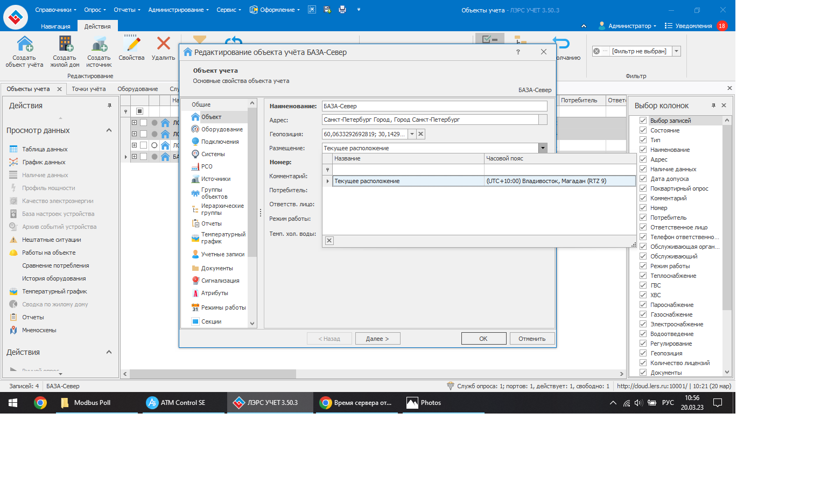Image resolution: width=814 pixels, height=504 pixels.
Task: Toggle Наименование column checkbox
Action: [643, 150]
